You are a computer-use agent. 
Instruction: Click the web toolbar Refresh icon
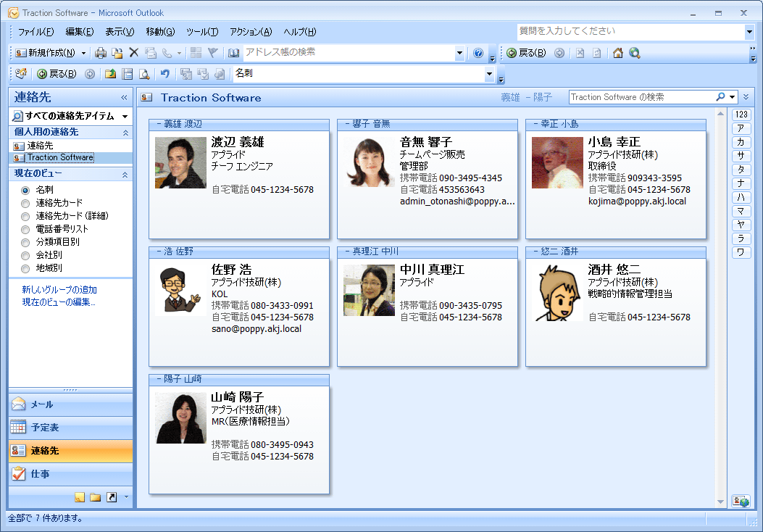(596, 53)
